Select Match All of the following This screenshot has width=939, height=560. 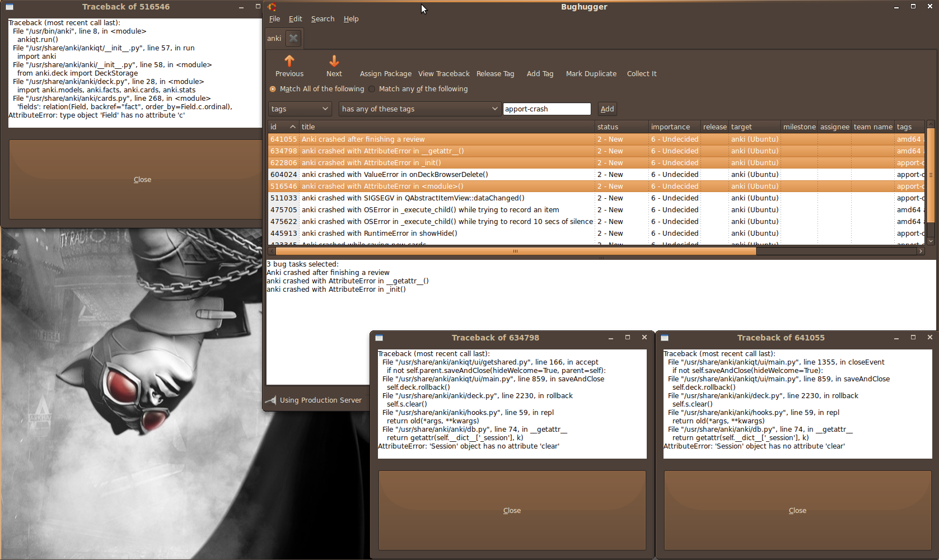273,89
